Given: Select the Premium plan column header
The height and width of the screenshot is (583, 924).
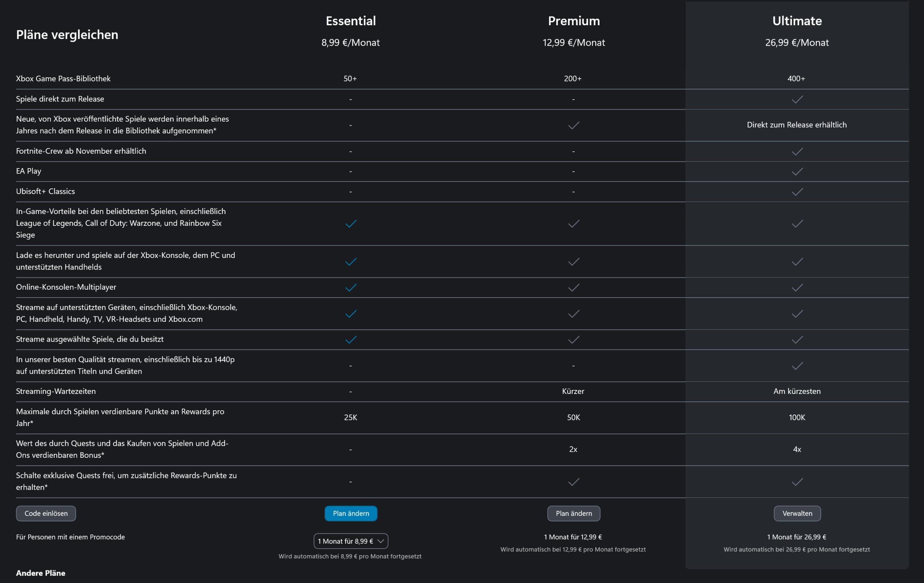Looking at the screenshot, I should click(x=574, y=21).
